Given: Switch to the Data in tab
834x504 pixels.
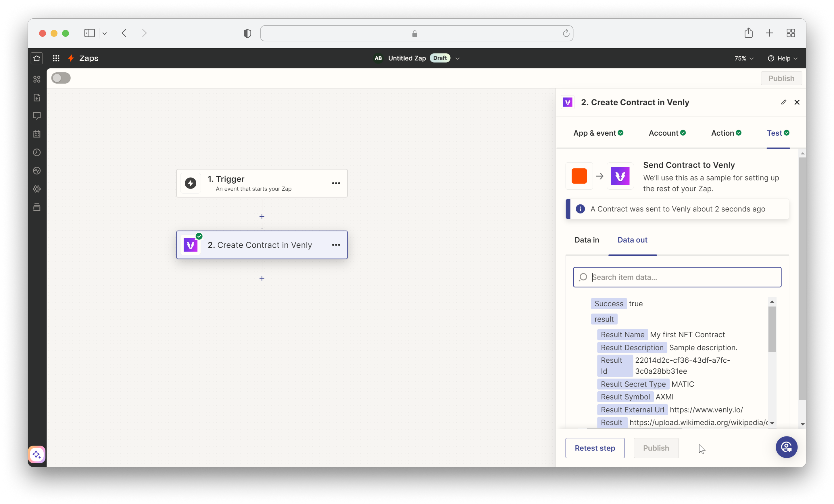Looking at the screenshot, I should tap(586, 239).
